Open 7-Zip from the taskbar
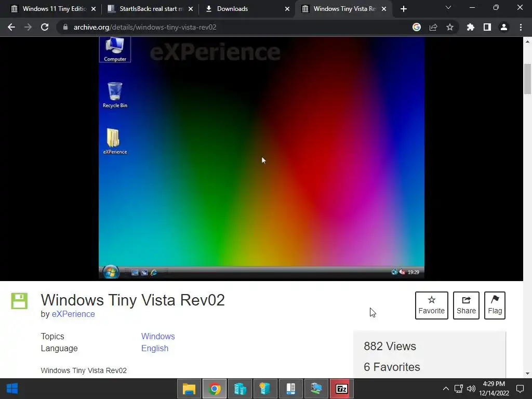The image size is (532, 399). click(342, 389)
